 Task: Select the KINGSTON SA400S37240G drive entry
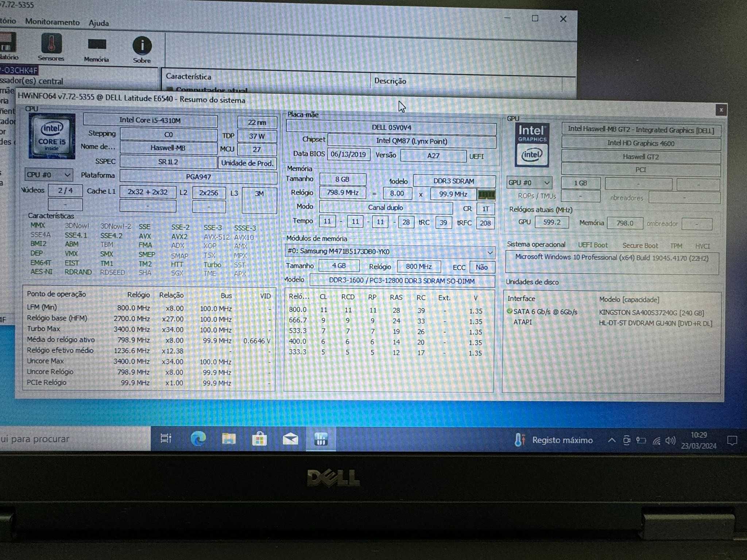click(651, 313)
